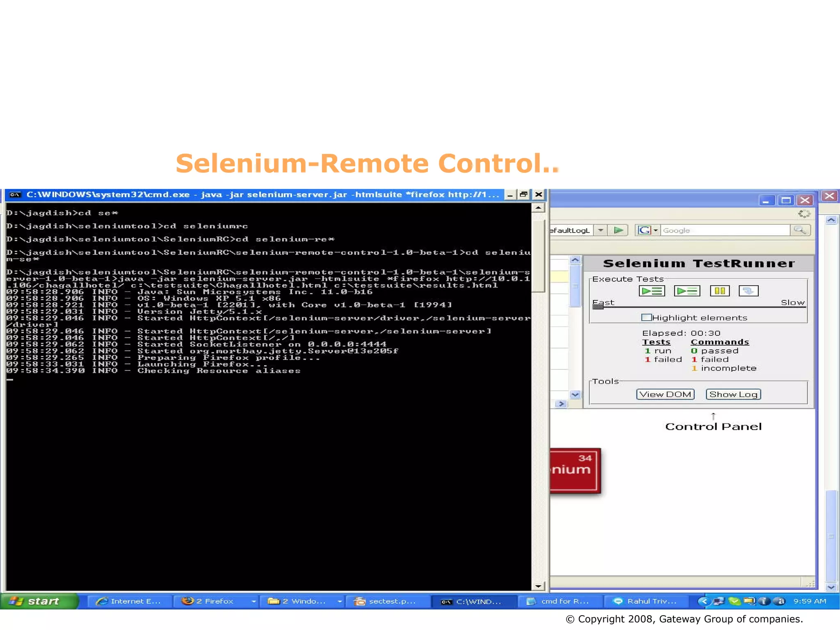840x630 pixels.
Task: Click the Firefox dropdown arrow in taskbar
Action: pyautogui.click(x=253, y=601)
